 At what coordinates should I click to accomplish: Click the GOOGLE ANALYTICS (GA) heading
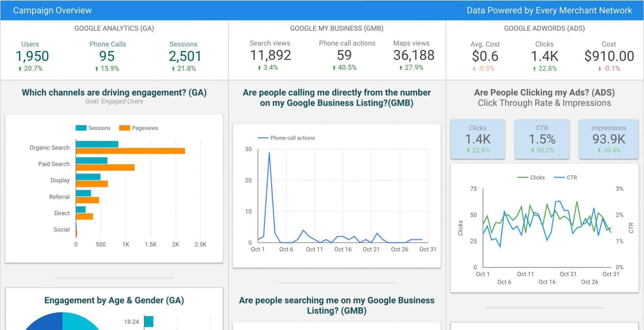(114, 28)
